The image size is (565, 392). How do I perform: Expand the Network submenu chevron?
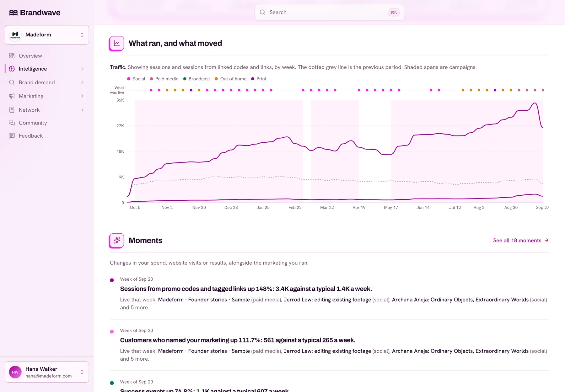click(82, 110)
